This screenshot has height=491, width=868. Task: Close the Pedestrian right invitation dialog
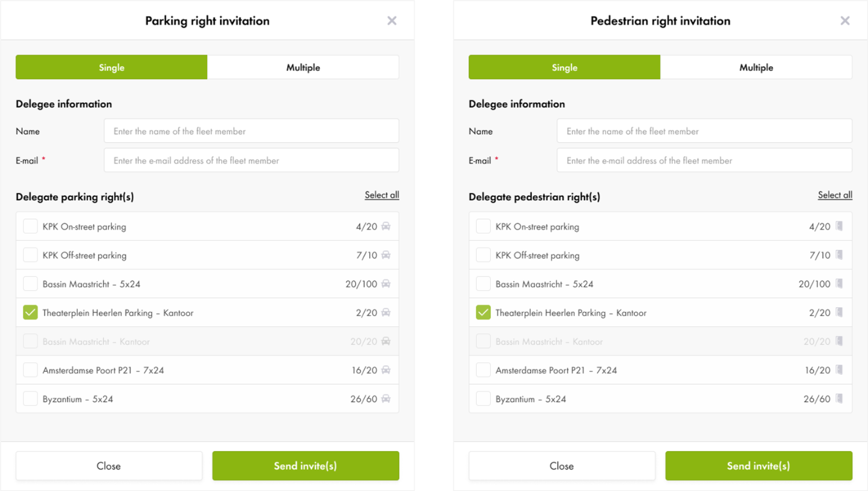(x=845, y=21)
